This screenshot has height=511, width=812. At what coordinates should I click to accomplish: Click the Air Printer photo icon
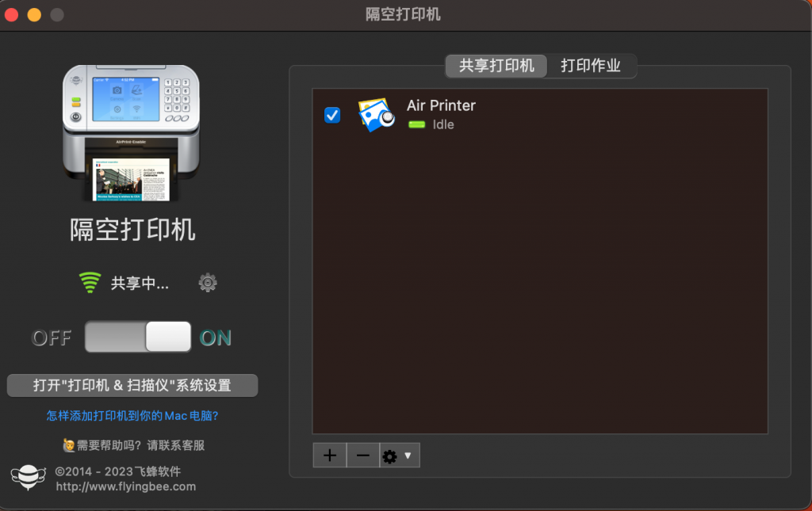pyautogui.click(x=376, y=113)
